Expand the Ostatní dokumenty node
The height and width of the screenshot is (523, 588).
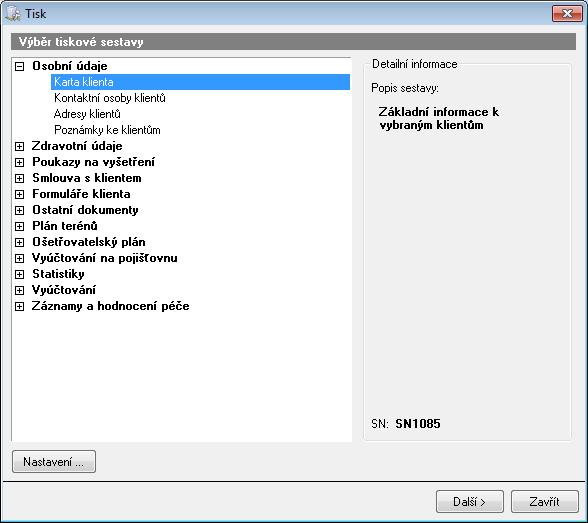click(x=20, y=211)
